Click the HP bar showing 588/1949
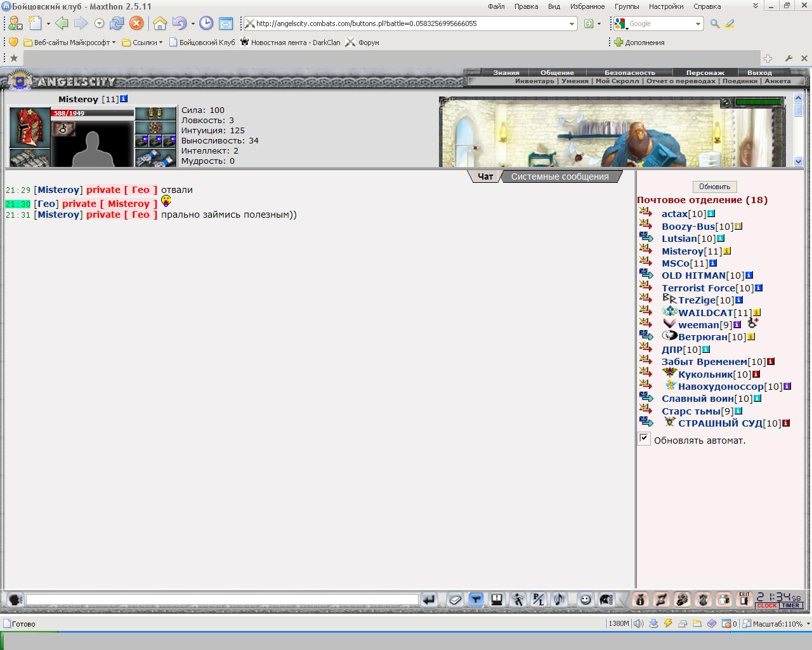This screenshot has width=812, height=650. click(92, 113)
